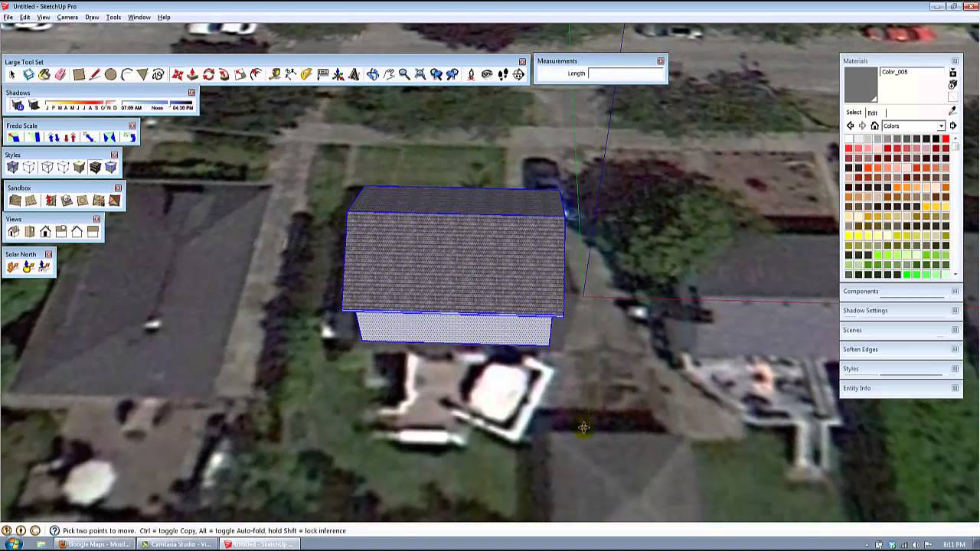
Task: Activate the Orbit camera tool
Action: pos(372,74)
